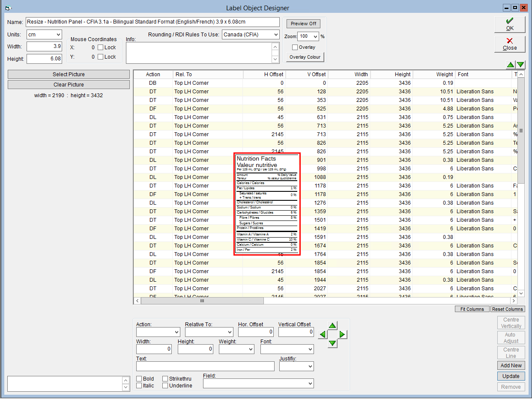Screen dimensions: 532x399
Task: Click the bottom Height input field
Action: (x=195, y=349)
